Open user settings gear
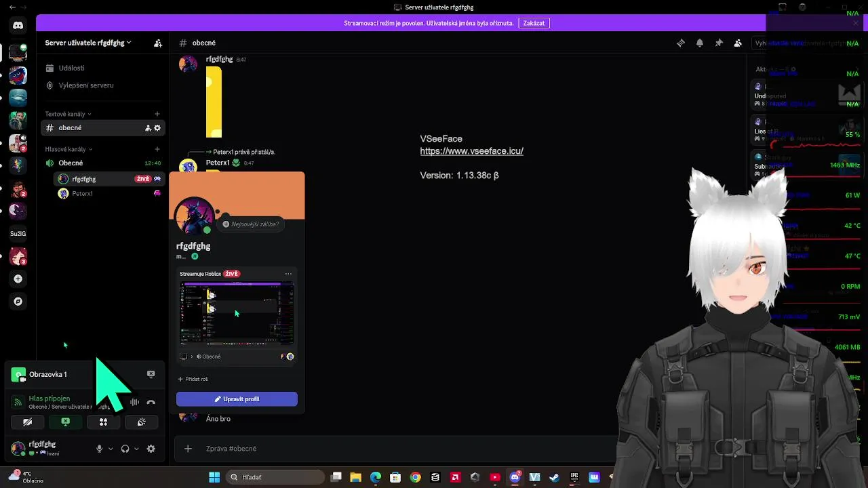868x488 pixels. pos(151,449)
